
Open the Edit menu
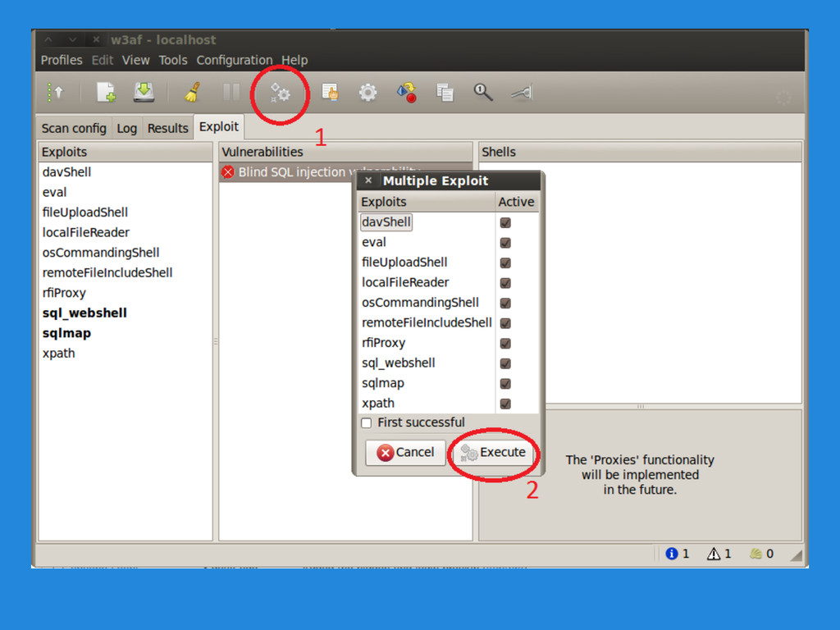pyautogui.click(x=103, y=60)
